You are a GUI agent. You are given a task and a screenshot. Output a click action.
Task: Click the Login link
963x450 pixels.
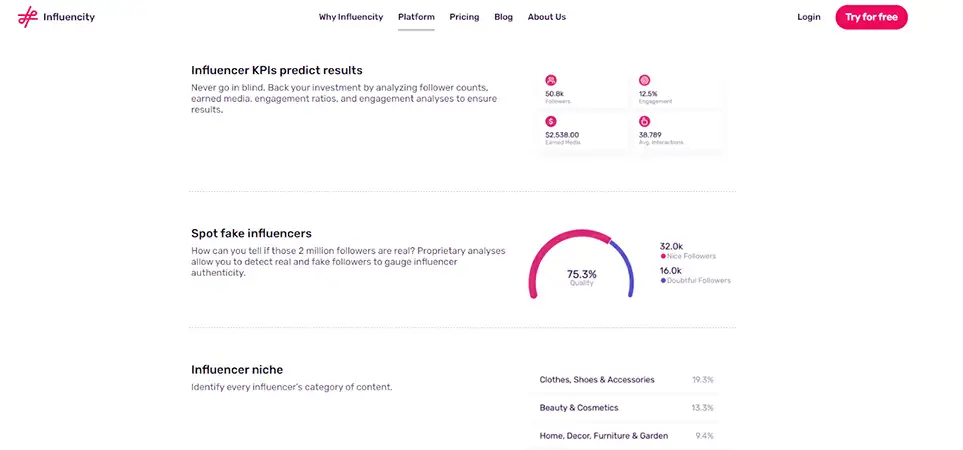[808, 17]
